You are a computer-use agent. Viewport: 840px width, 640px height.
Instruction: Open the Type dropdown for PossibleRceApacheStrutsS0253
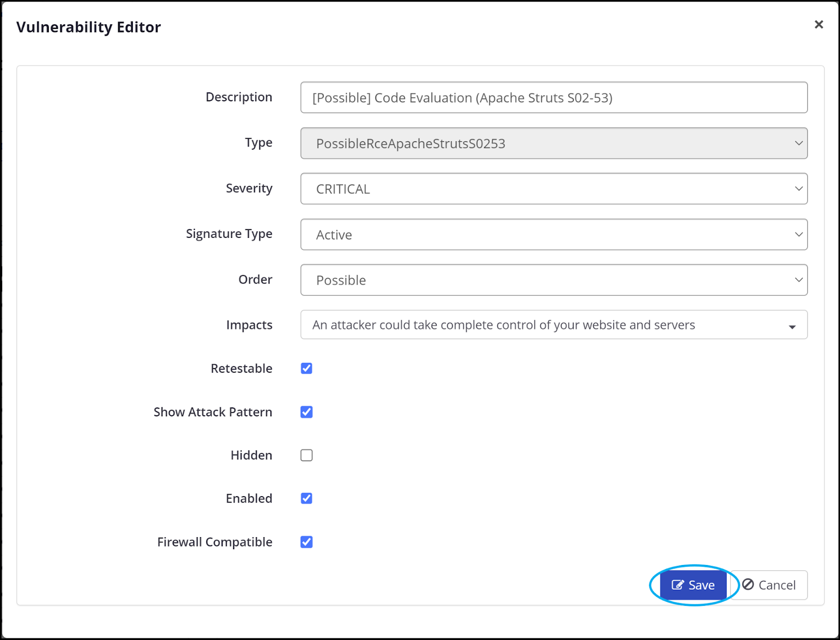click(554, 143)
